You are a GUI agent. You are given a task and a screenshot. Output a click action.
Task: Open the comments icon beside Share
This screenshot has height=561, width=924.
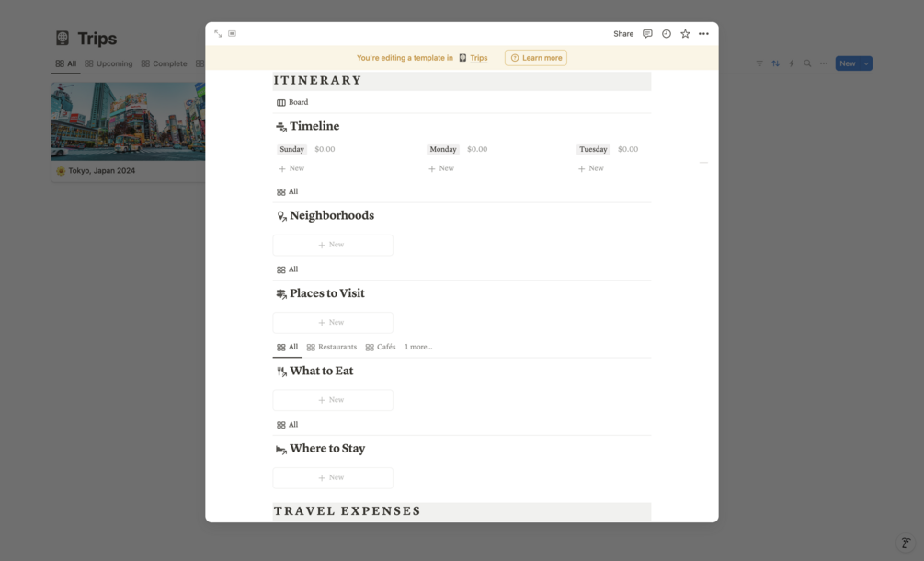647,34
